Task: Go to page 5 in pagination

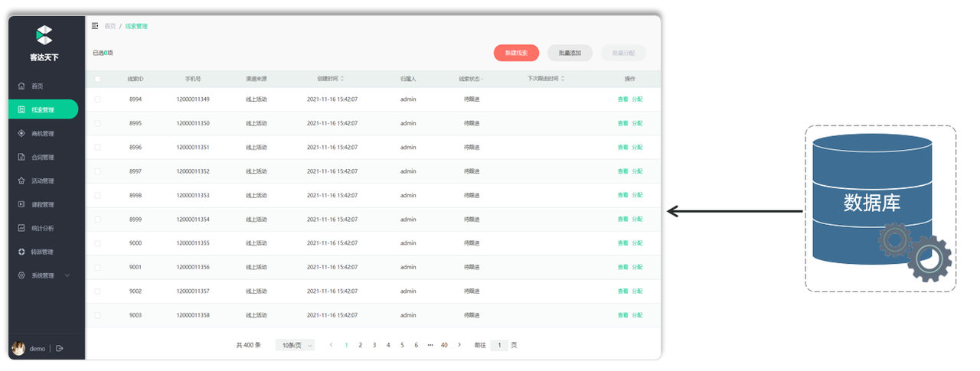Action: (x=402, y=345)
